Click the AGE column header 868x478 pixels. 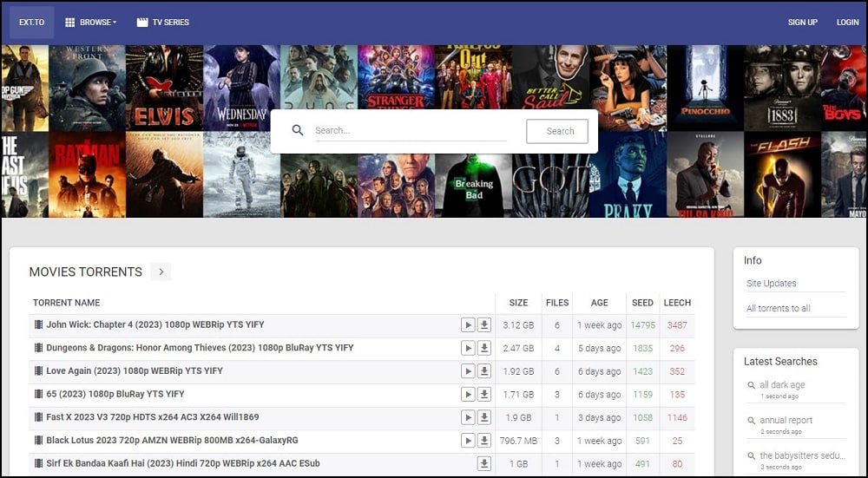600,303
